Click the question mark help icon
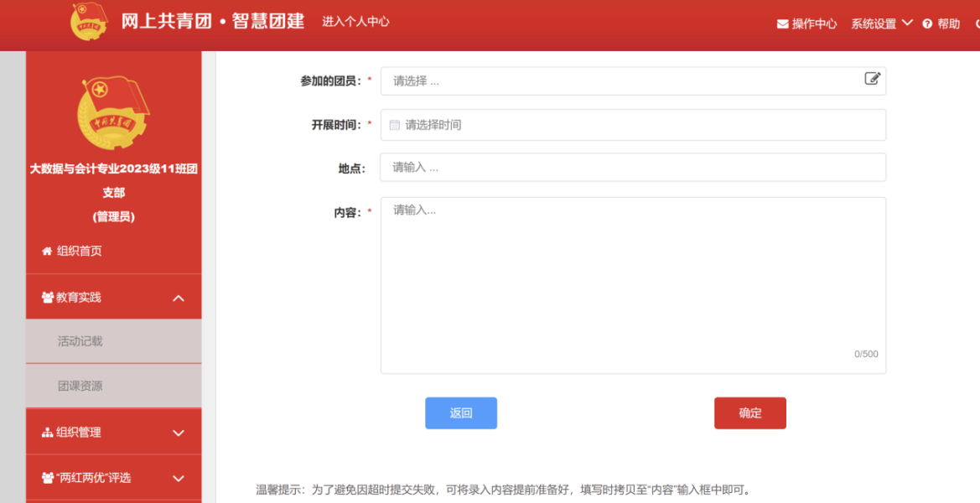This screenshot has width=980, height=503. click(927, 24)
